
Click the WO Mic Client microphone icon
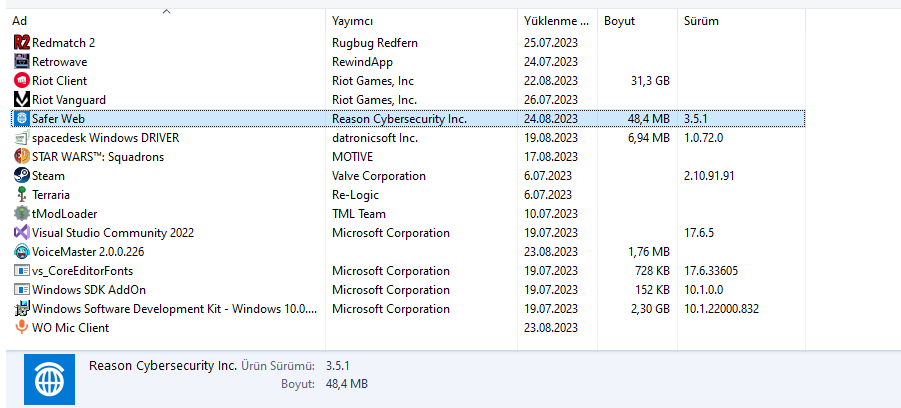tap(22, 327)
